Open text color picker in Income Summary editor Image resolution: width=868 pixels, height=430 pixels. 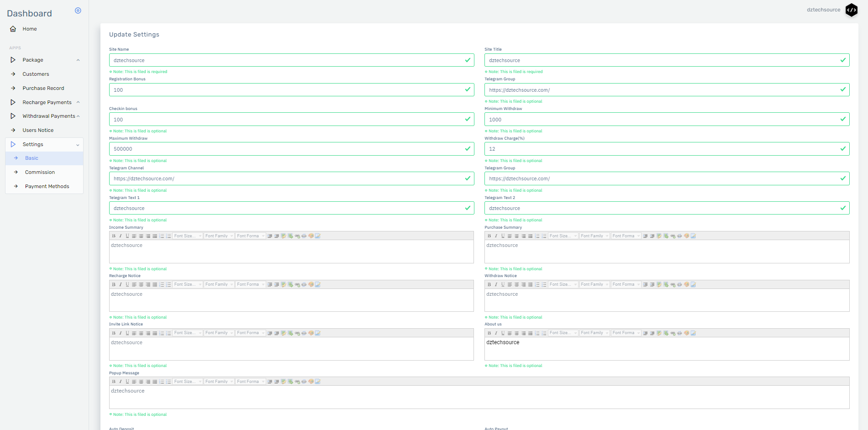coord(311,236)
